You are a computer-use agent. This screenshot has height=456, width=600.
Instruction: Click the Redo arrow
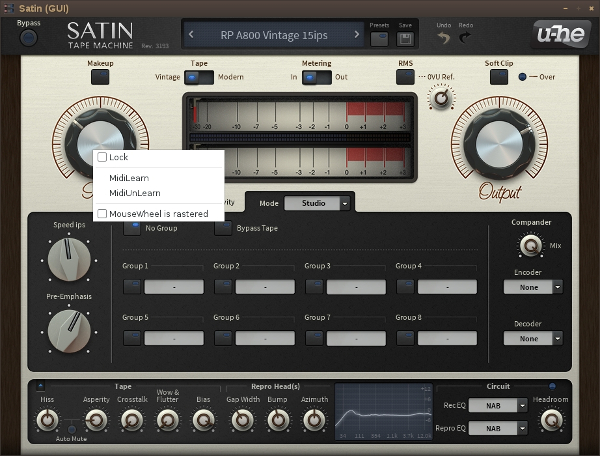click(465, 38)
